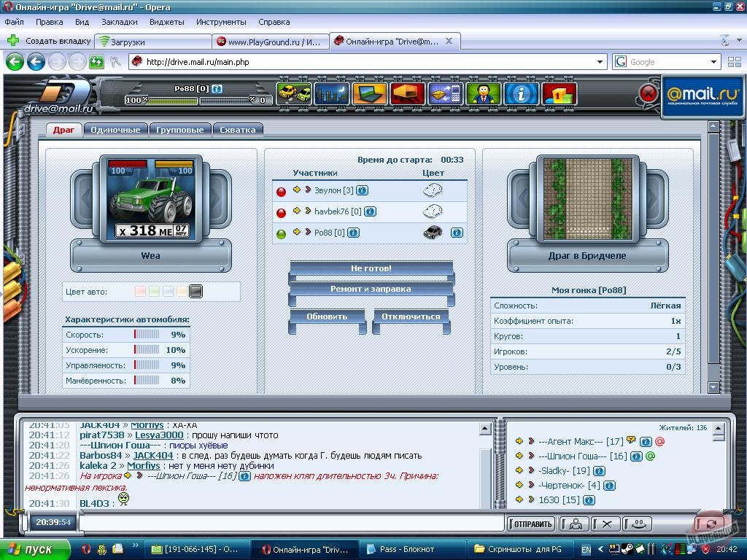The height and width of the screenshot is (560, 747).
Task: Click the smiley emoticon button in chat
Action: (637, 524)
